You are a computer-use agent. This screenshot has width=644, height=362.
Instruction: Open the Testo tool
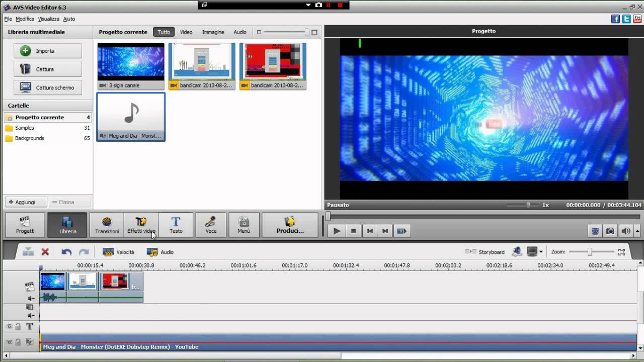(176, 225)
